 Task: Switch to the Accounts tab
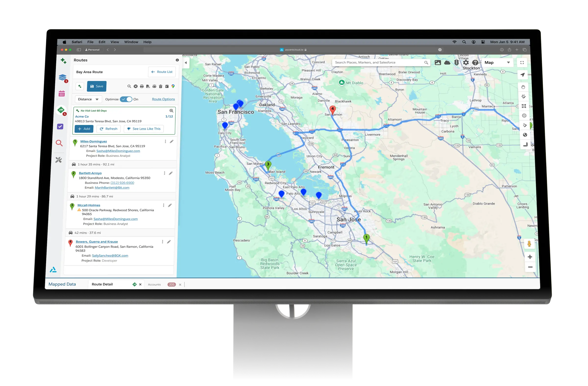[154, 285]
